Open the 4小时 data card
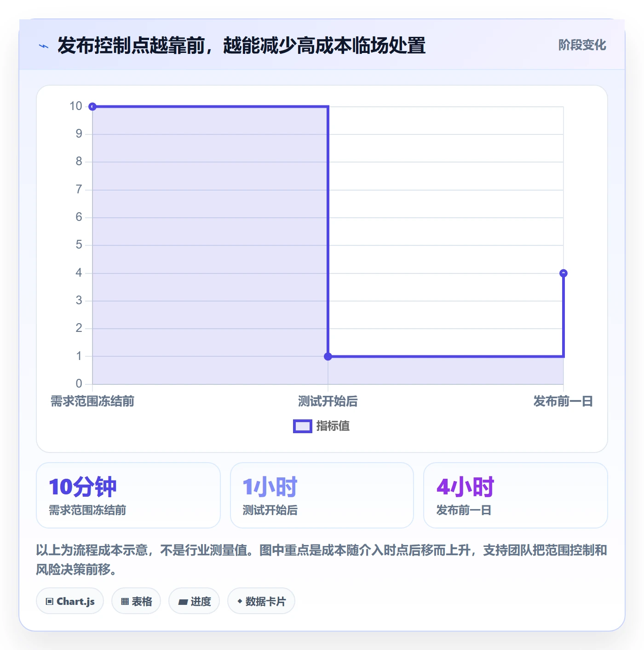The height and width of the screenshot is (650, 644). tap(516, 495)
